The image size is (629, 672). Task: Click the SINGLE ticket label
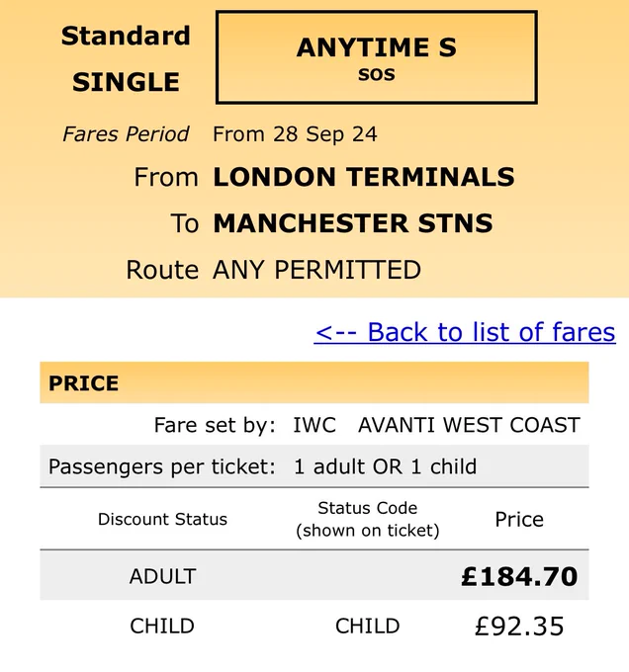pyautogui.click(x=126, y=82)
